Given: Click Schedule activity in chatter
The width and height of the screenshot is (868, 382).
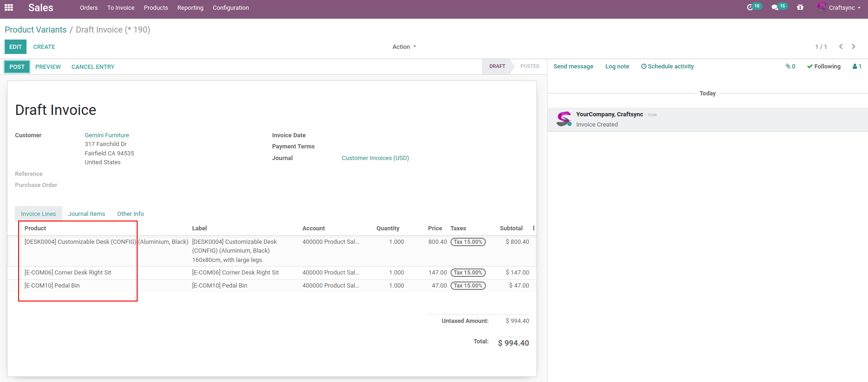Looking at the screenshot, I should coord(667,67).
